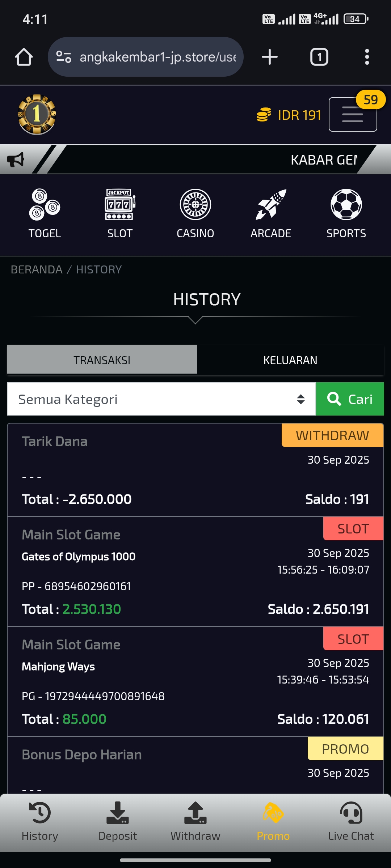This screenshot has height=868, width=391.
Task: Open the CASINO roulette category
Action: (195, 213)
